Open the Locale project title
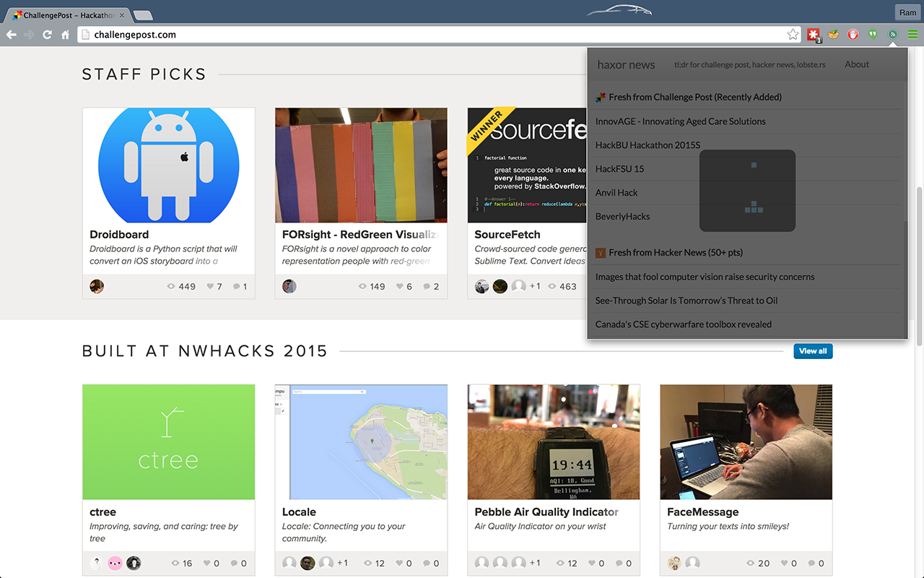The height and width of the screenshot is (578, 924). pyautogui.click(x=299, y=512)
